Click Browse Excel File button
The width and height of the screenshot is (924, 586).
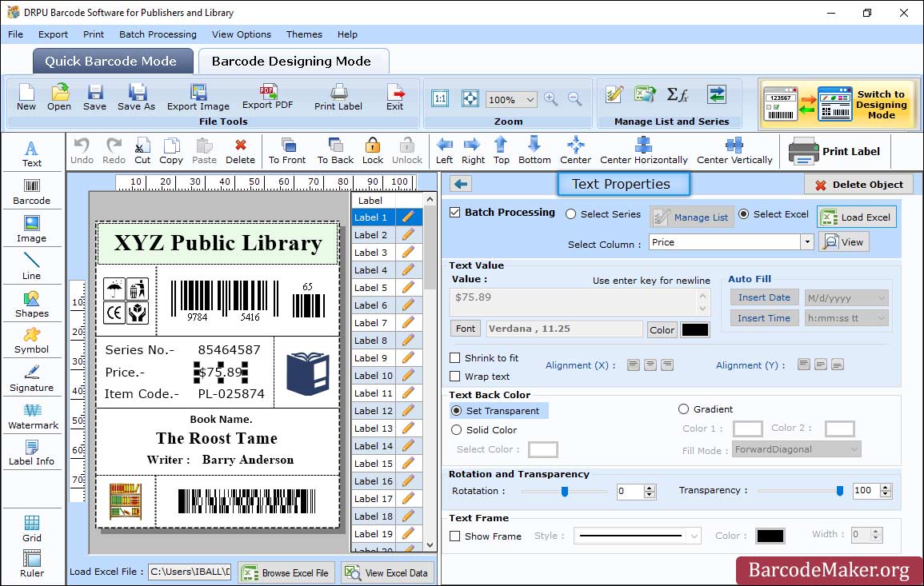(x=286, y=572)
